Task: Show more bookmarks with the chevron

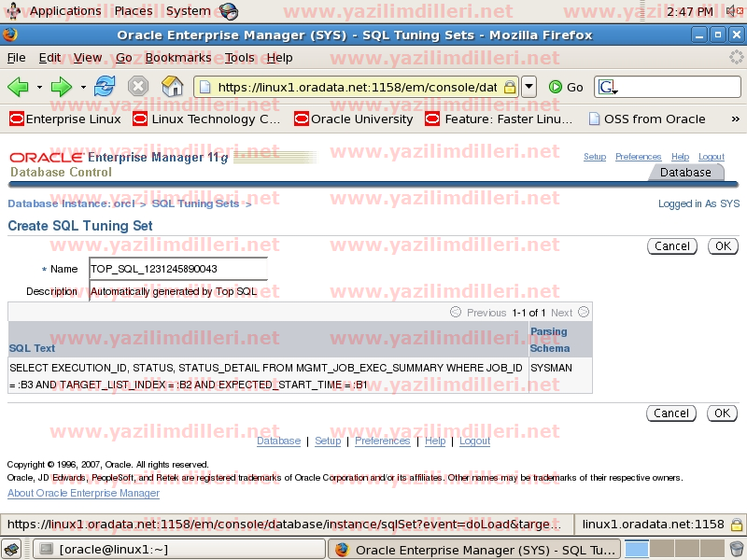Action: 735,119
